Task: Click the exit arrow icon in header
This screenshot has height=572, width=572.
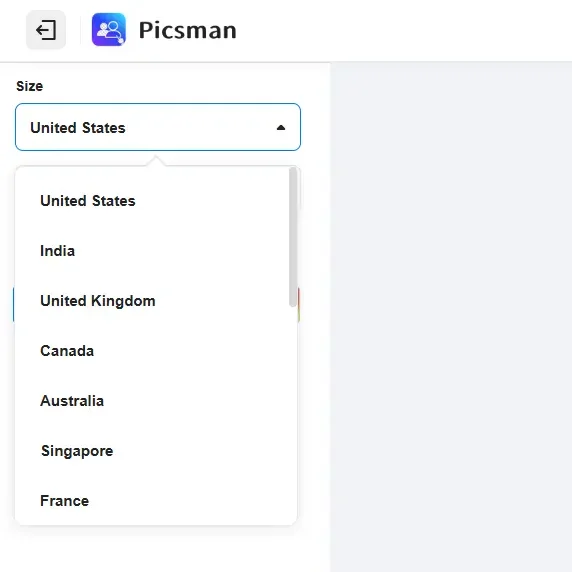Action: tap(46, 30)
